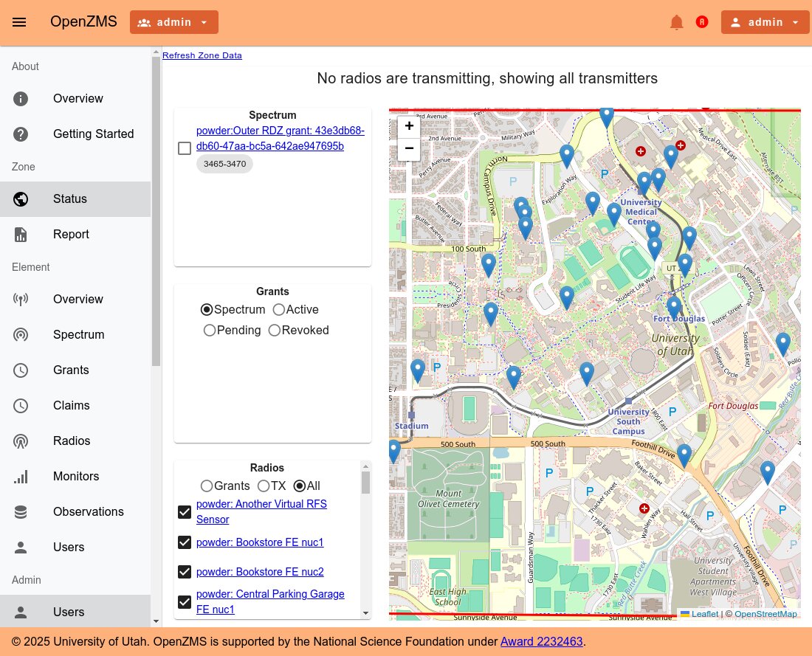Open Zone Status globe icon
The image size is (812, 656).
pyautogui.click(x=21, y=198)
